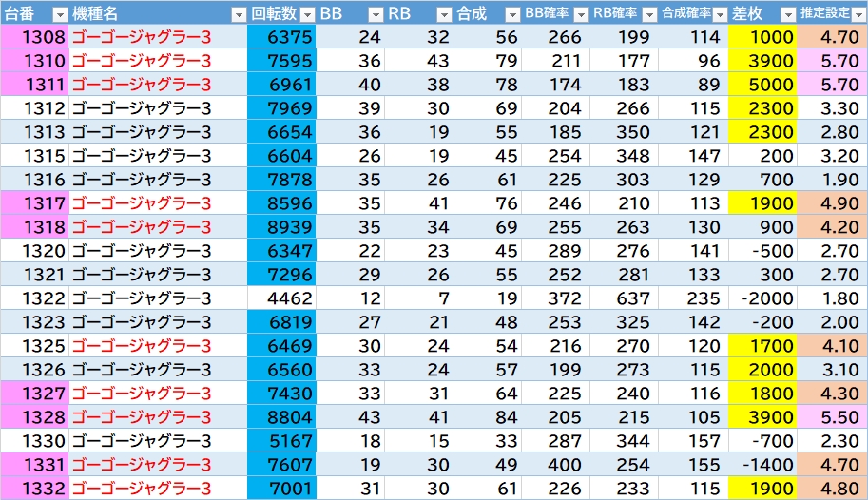This screenshot has height=500, width=868.
Task: Select estimated setting 2.00
Action: tap(832, 321)
